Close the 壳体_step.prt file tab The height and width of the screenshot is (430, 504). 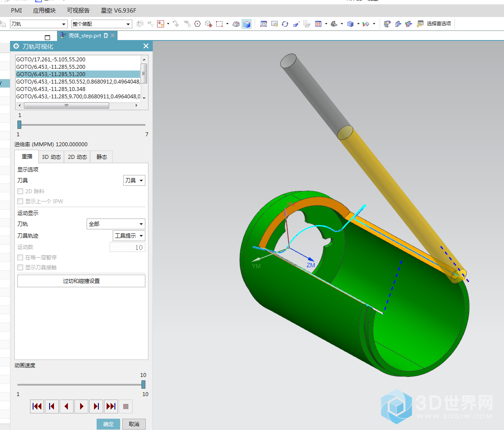point(113,35)
